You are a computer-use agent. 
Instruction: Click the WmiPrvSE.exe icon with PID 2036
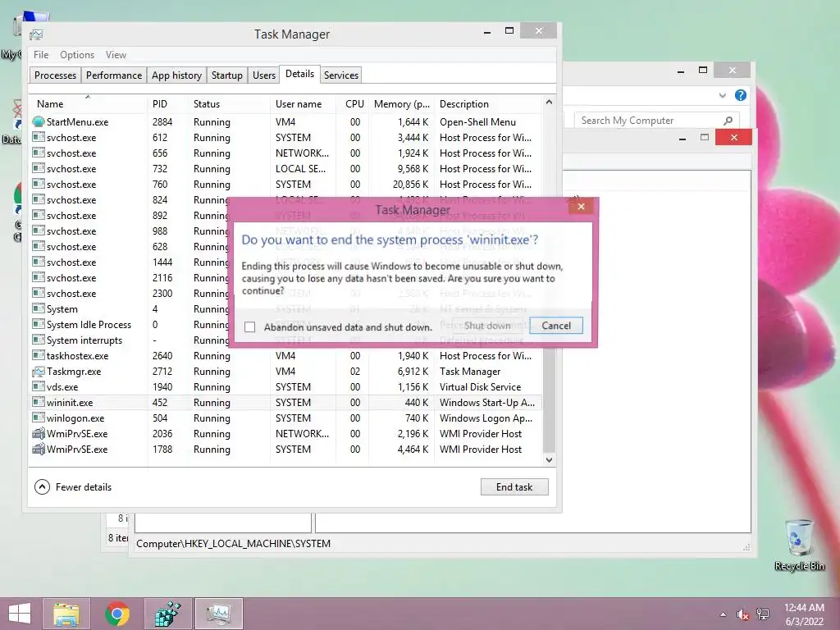[38, 433]
